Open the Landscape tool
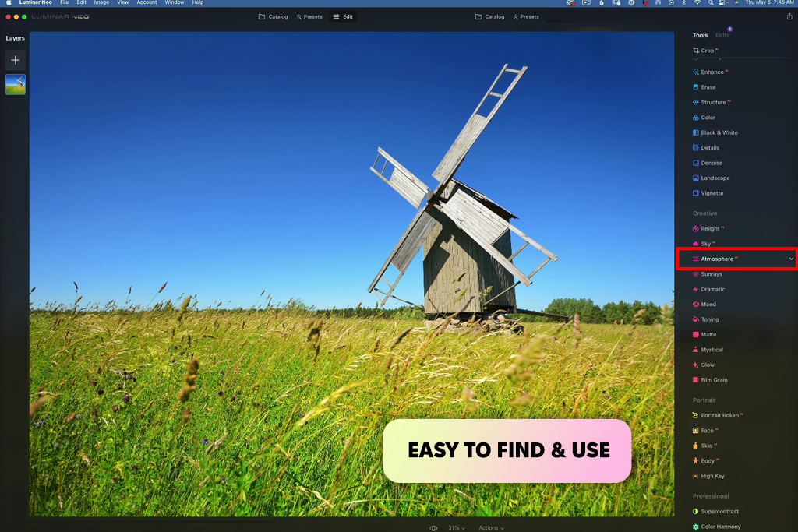The height and width of the screenshot is (532, 798). pos(711,178)
